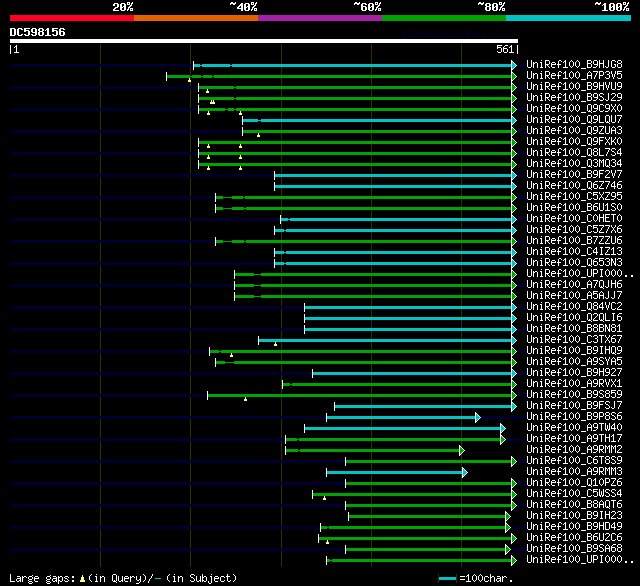
Task: Click the white query sequence bar
Action: (264, 41)
